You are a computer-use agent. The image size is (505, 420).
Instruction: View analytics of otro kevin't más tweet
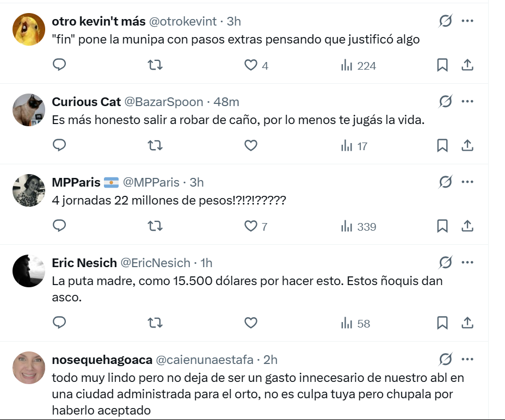pos(359,66)
